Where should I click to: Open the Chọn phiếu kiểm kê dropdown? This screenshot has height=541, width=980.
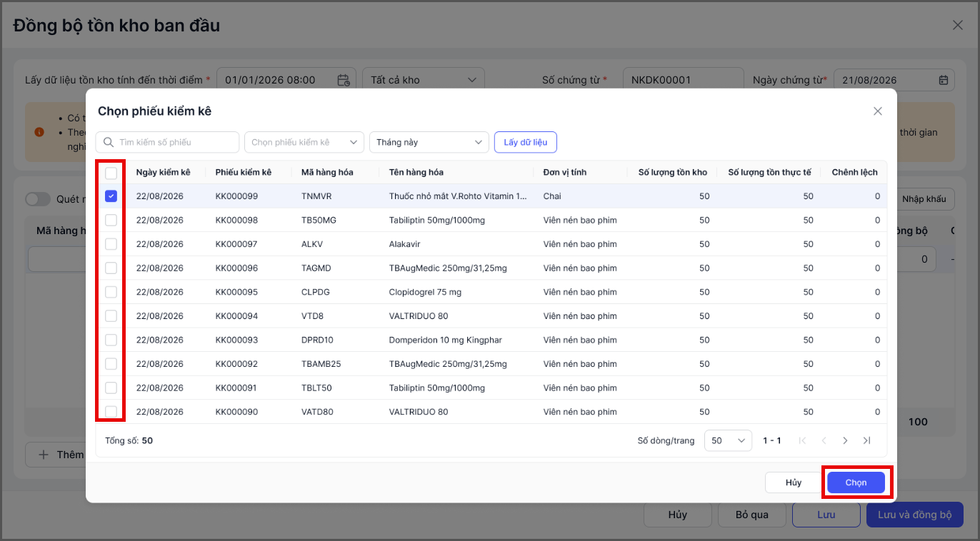[x=304, y=142]
